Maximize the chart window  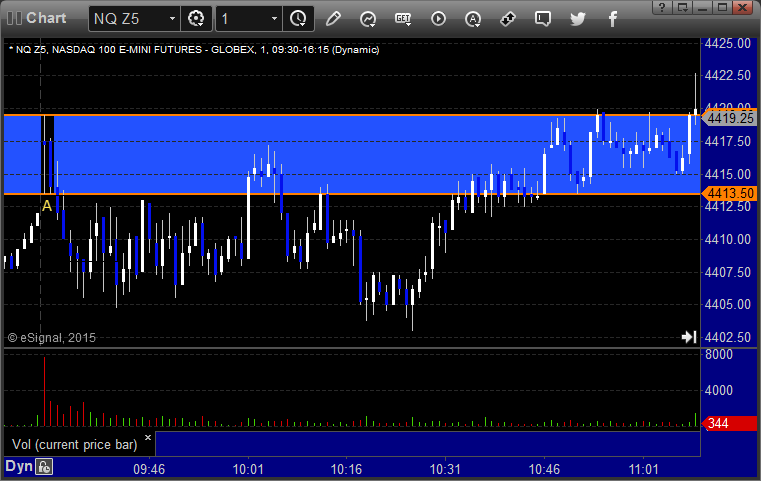[722, 7]
